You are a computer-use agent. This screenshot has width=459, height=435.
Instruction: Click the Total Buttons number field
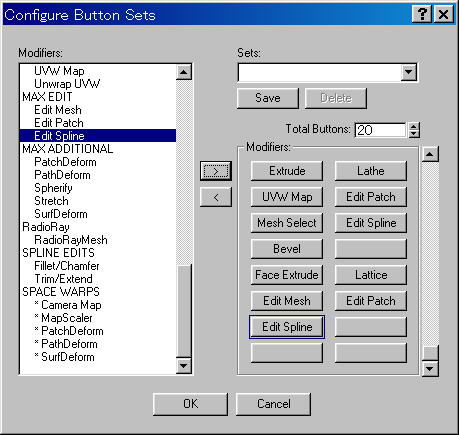tap(380, 130)
